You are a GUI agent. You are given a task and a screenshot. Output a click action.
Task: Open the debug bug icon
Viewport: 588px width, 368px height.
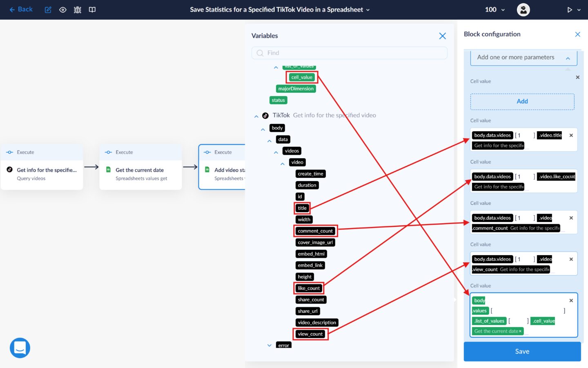point(78,10)
